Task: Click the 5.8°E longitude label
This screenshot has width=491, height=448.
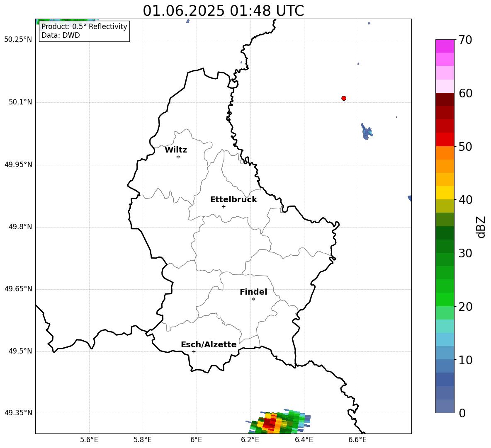Action: pyautogui.click(x=143, y=440)
